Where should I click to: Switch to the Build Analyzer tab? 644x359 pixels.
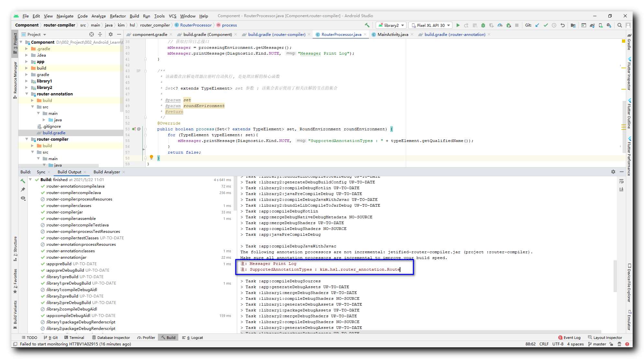point(106,172)
